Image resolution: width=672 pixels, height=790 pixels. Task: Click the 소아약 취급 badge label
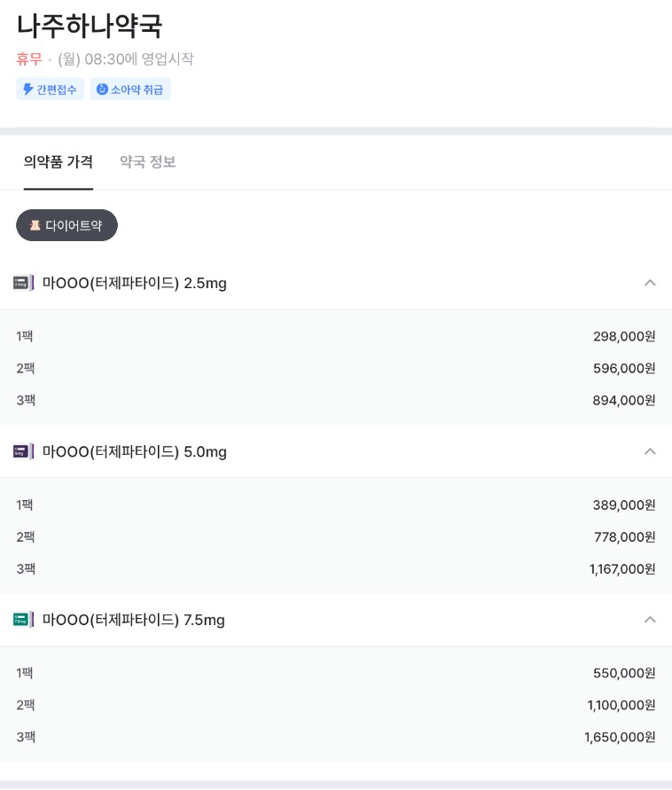pos(137,90)
